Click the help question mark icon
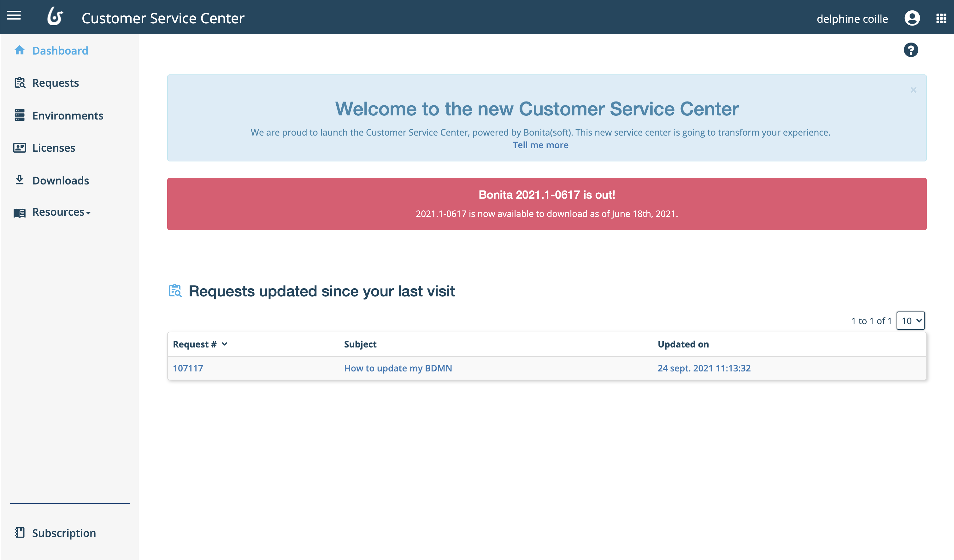 pyautogui.click(x=910, y=50)
